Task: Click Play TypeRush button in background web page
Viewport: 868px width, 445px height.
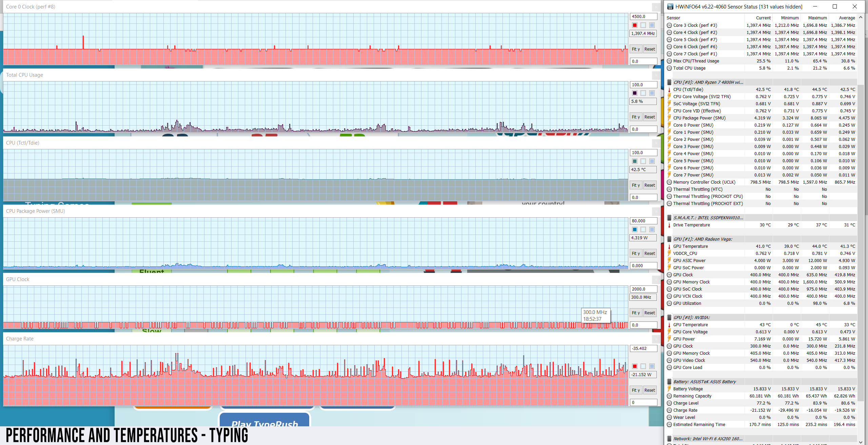Action: 264,420
